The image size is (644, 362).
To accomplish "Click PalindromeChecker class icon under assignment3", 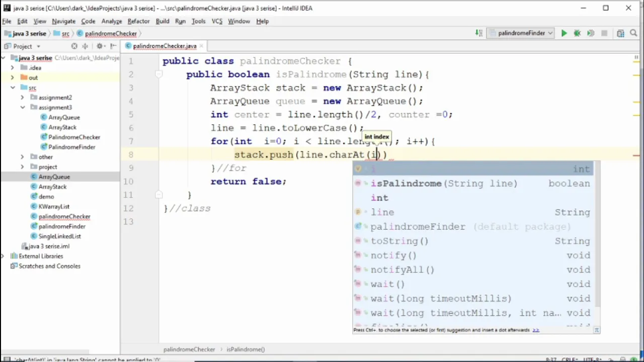I will (44, 137).
